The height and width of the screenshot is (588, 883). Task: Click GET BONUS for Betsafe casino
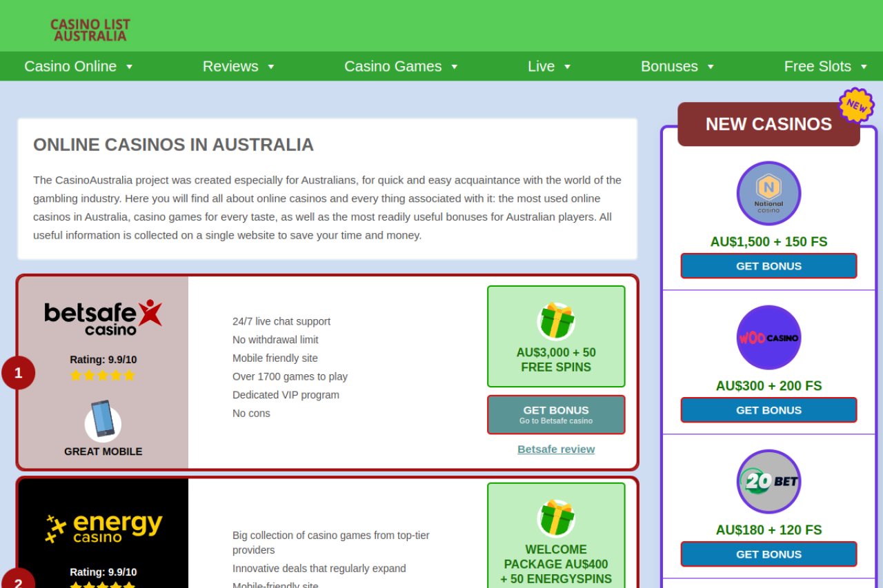[x=556, y=414]
